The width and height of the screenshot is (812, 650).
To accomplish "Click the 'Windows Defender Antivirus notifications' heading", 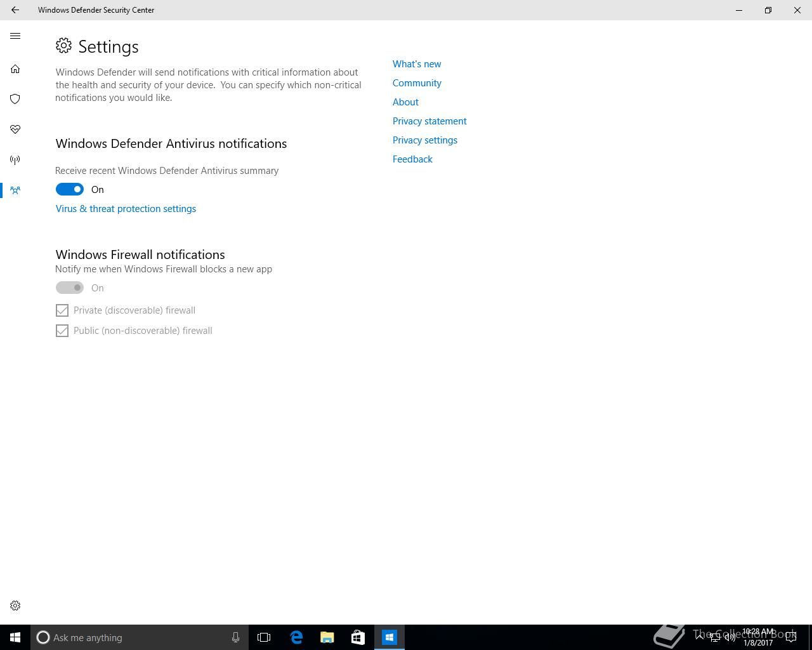I will [171, 143].
